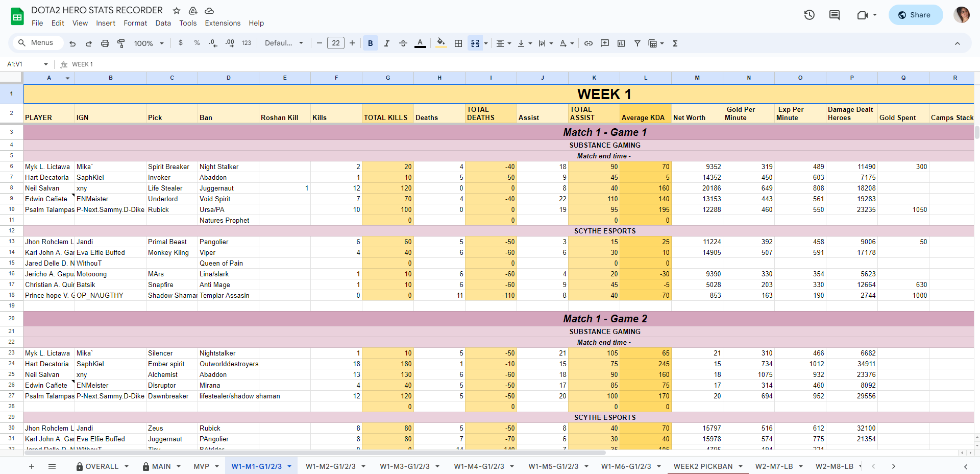Viewport: 980px width, 474px height.
Task: Open the Data menu
Action: 163,23
